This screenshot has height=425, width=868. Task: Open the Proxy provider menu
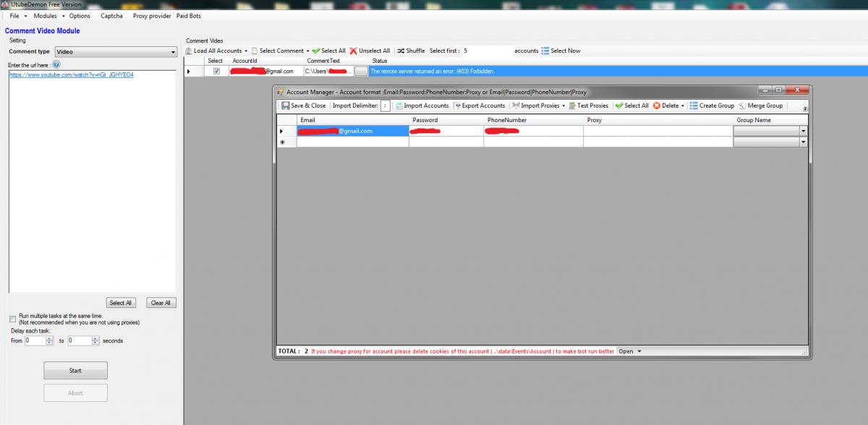(x=152, y=16)
